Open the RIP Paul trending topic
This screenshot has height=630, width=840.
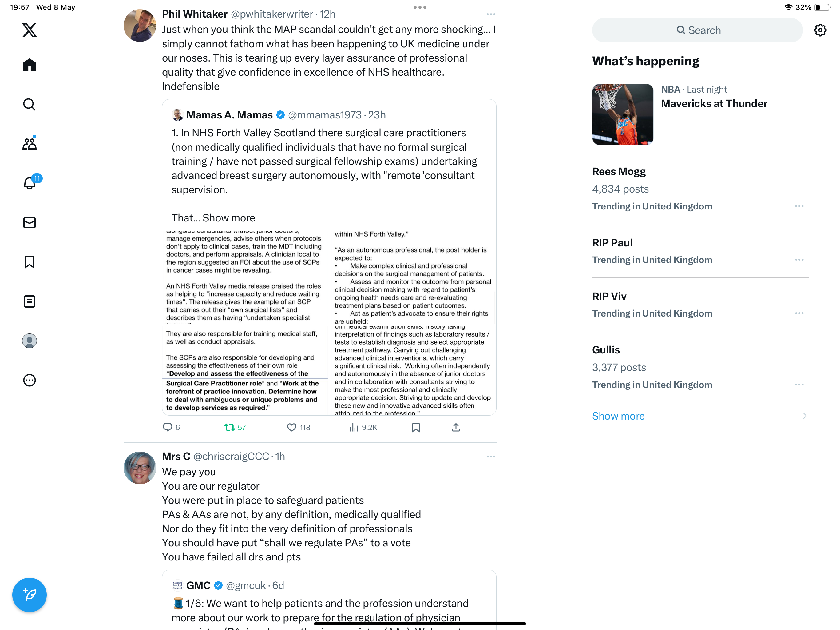[700, 251]
